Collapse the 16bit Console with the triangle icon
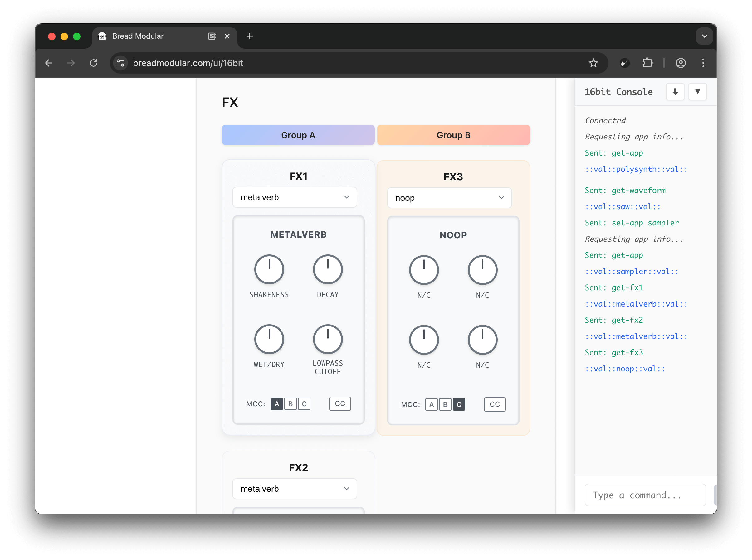This screenshot has height=560, width=752. 697,92
